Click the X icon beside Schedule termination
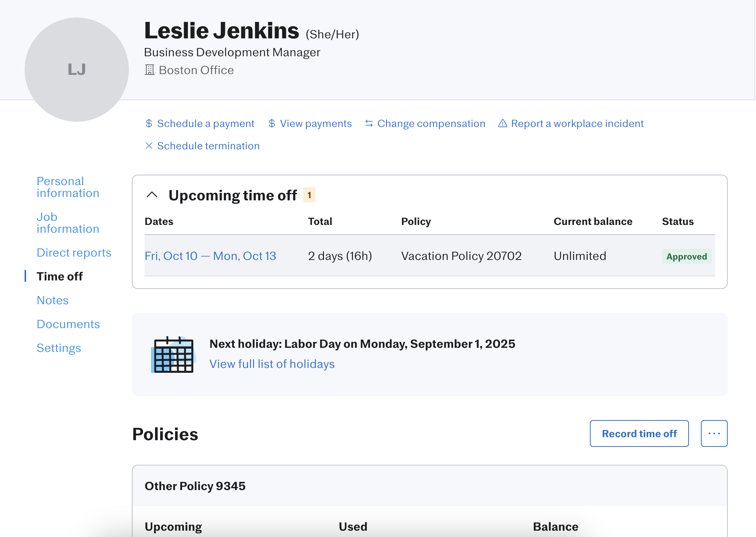The image size is (756, 537). coord(149,146)
